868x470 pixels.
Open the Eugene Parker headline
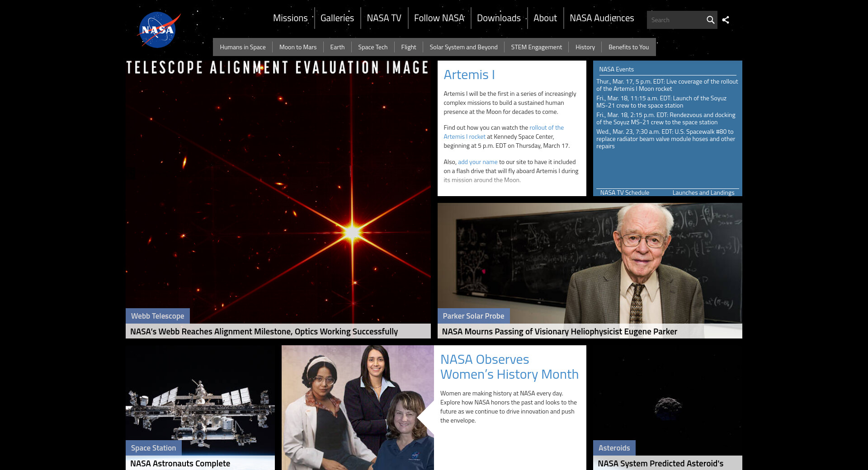click(x=560, y=331)
